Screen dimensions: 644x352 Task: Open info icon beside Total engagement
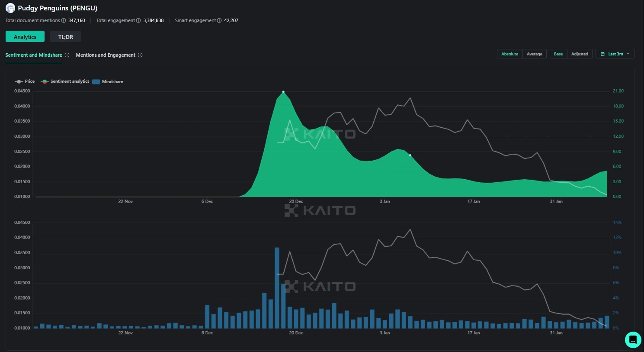138,20
